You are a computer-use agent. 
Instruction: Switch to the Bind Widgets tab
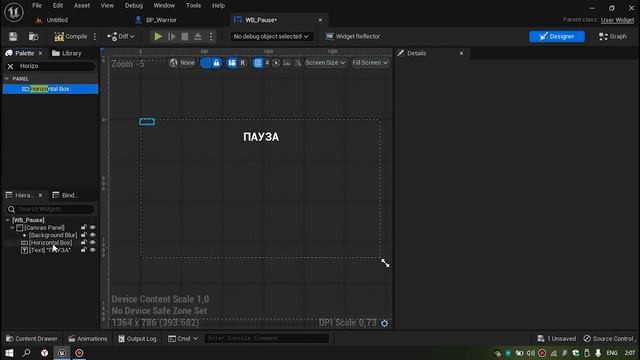(65, 195)
